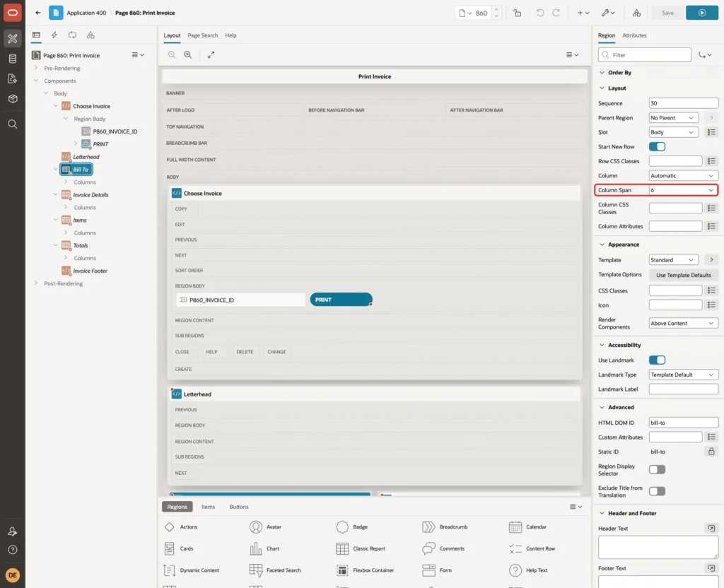Open the Column Span dropdown
This screenshot has width=724, height=588.
tap(683, 190)
